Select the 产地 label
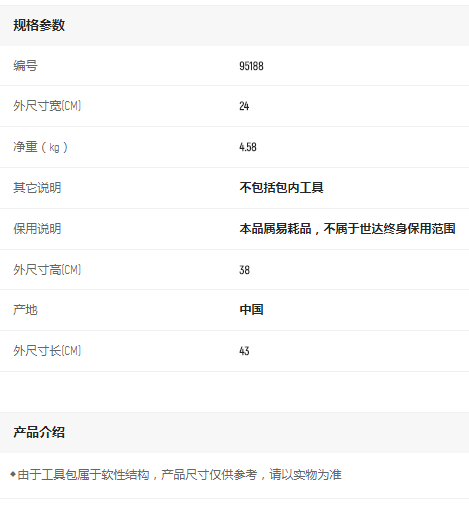This screenshot has height=508, width=469. [25, 310]
